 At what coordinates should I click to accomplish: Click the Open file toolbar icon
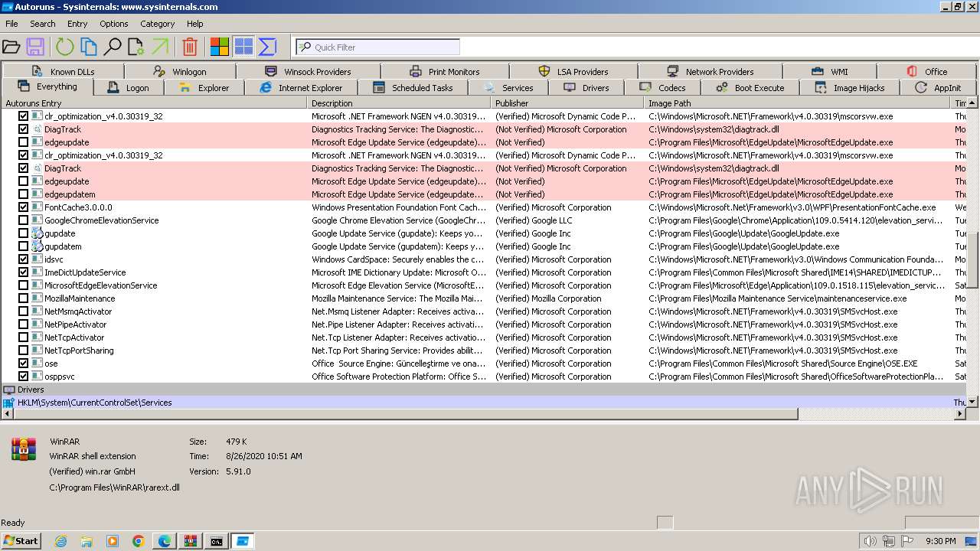(x=11, y=47)
